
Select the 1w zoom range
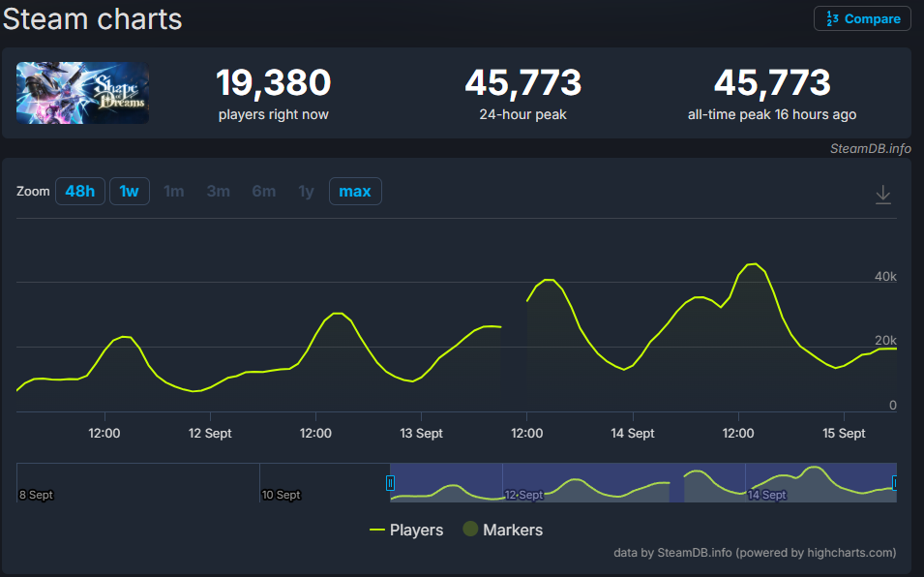(129, 192)
